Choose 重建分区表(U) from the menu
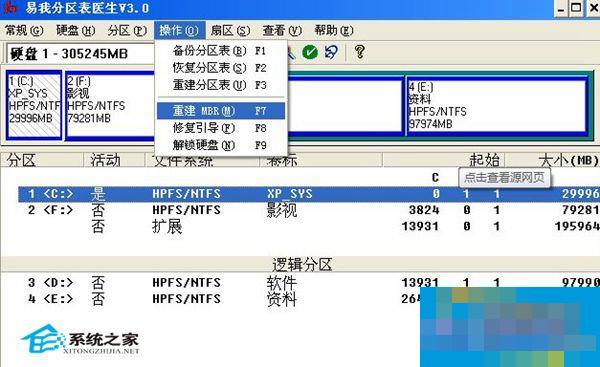The height and width of the screenshot is (367, 600). [x=221, y=85]
